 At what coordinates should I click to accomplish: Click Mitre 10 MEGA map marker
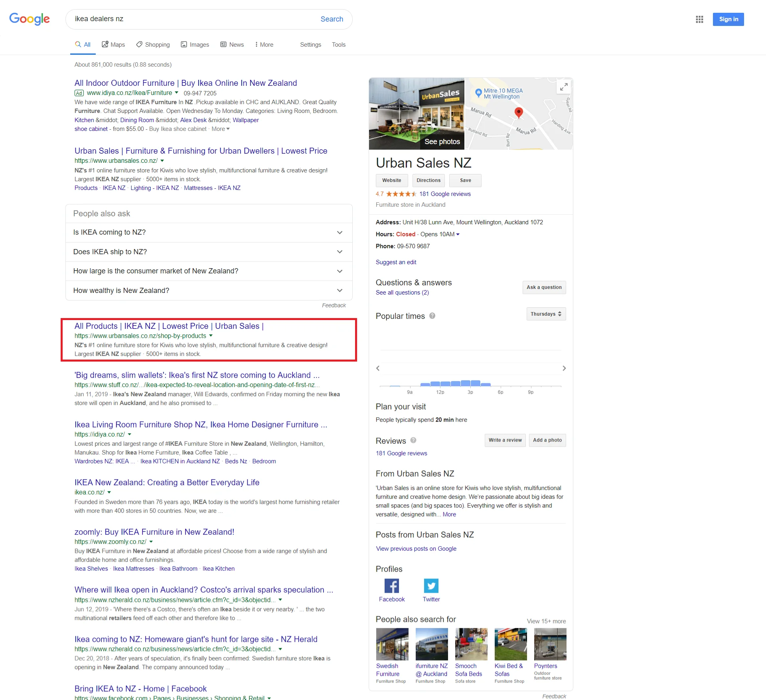478,93
